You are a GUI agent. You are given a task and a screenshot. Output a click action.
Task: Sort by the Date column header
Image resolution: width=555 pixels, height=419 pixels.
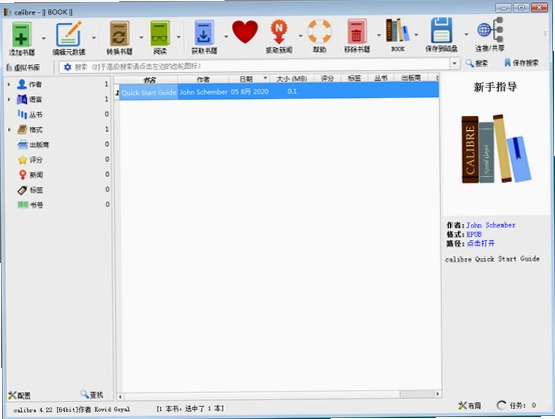249,79
